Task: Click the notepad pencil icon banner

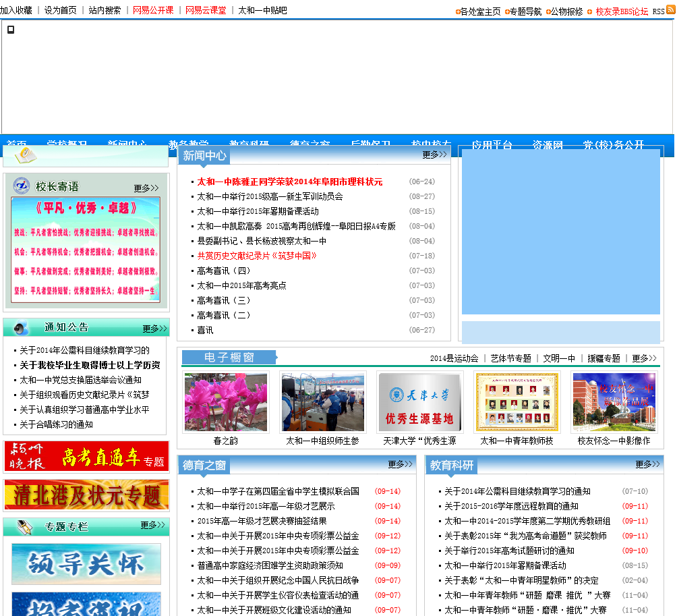Action: coord(86,156)
